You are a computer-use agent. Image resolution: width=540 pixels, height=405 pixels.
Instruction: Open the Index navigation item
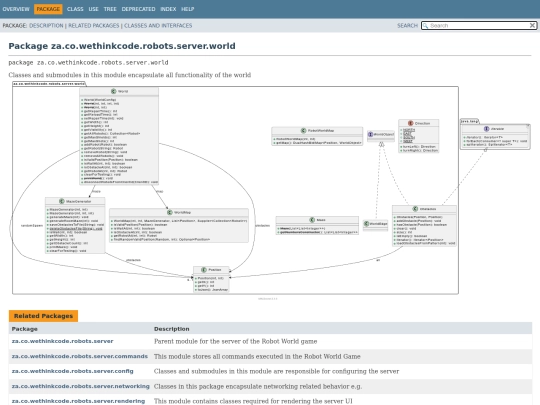point(168,9)
